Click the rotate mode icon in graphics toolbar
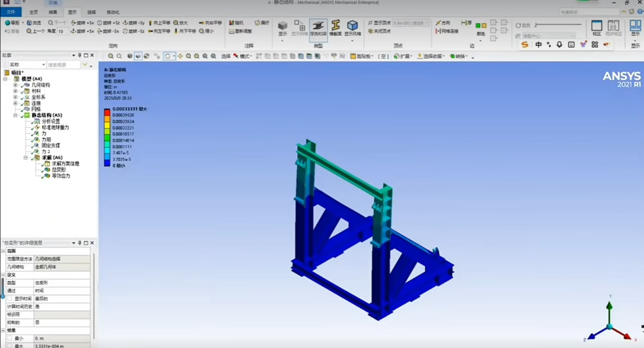The height and width of the screenshot is (348, 644). [169, 56]
